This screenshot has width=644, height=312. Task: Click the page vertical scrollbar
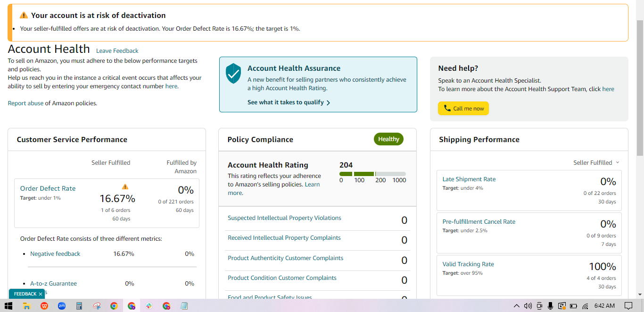pyautogui.click(x=640, y=88)
